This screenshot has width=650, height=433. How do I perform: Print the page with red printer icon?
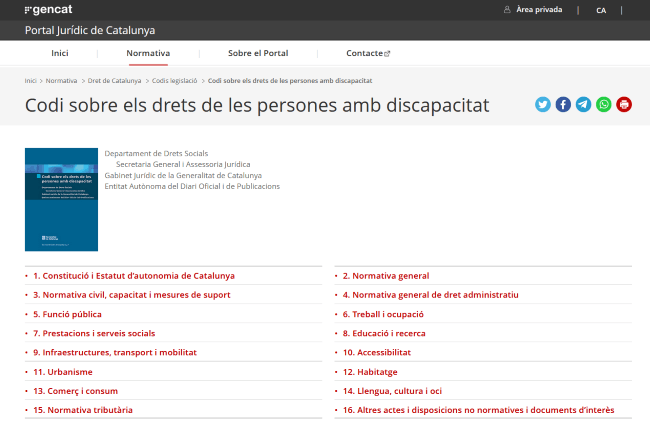(624, 104)
